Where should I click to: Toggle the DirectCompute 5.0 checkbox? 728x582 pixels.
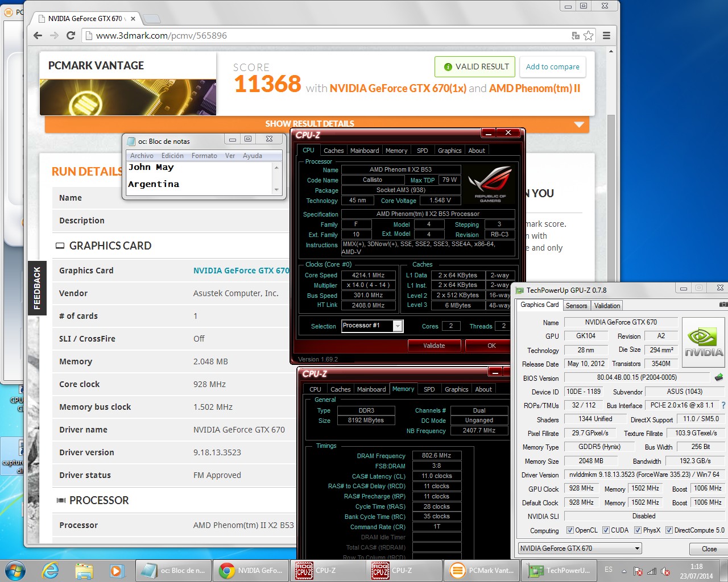coord(669,530)
